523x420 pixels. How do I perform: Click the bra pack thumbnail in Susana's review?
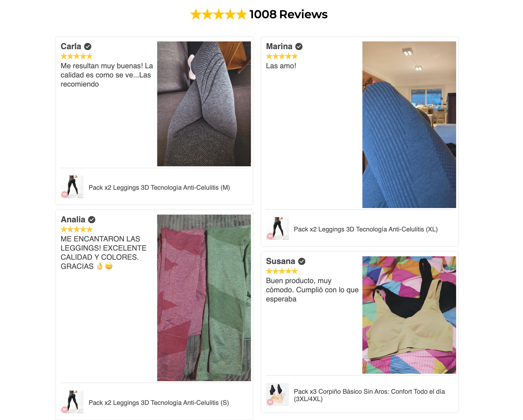click(277, 395)
